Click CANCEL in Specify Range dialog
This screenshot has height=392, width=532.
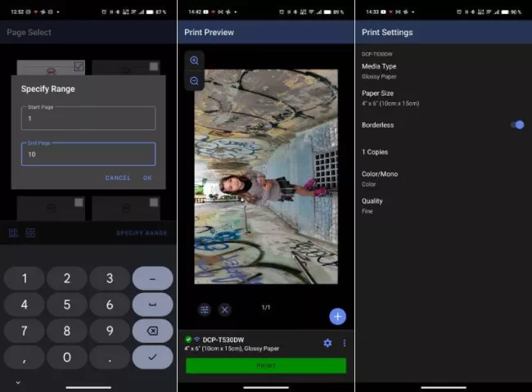(117, 178)
